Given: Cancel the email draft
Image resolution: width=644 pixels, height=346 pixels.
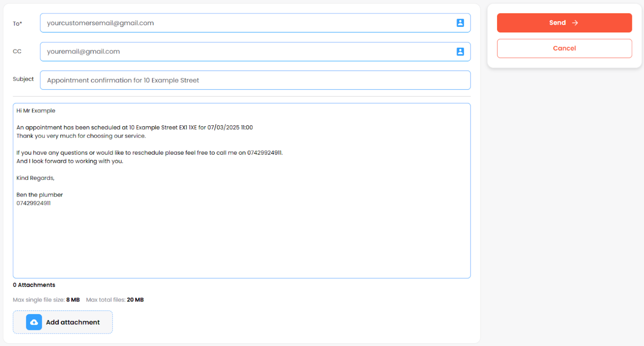Looking at the screenshot, I should click(564, 48).
